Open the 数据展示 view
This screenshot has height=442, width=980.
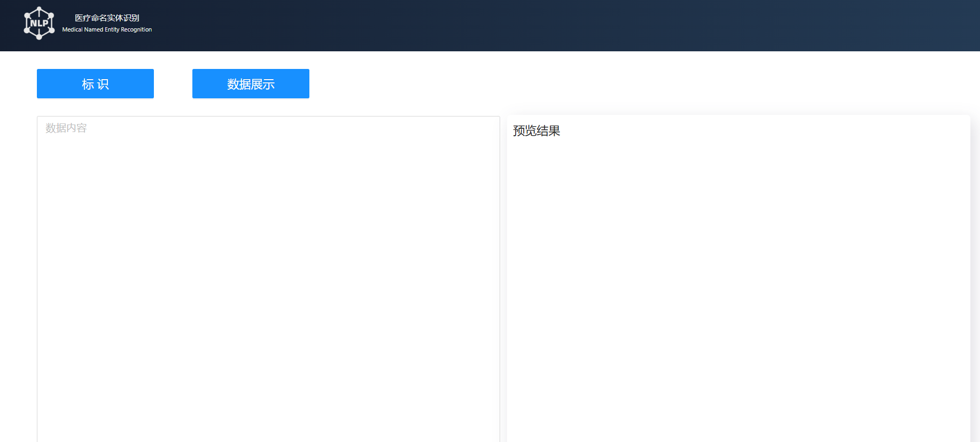click(251, 83)
